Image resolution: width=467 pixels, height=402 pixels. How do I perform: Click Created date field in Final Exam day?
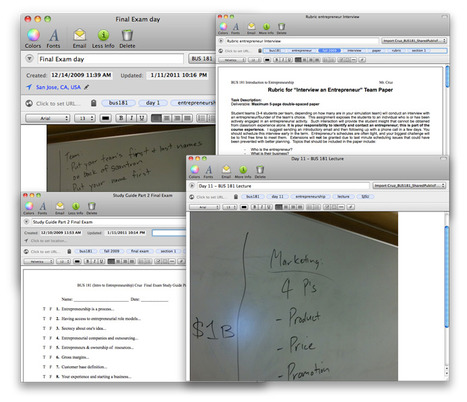[81, 75]
